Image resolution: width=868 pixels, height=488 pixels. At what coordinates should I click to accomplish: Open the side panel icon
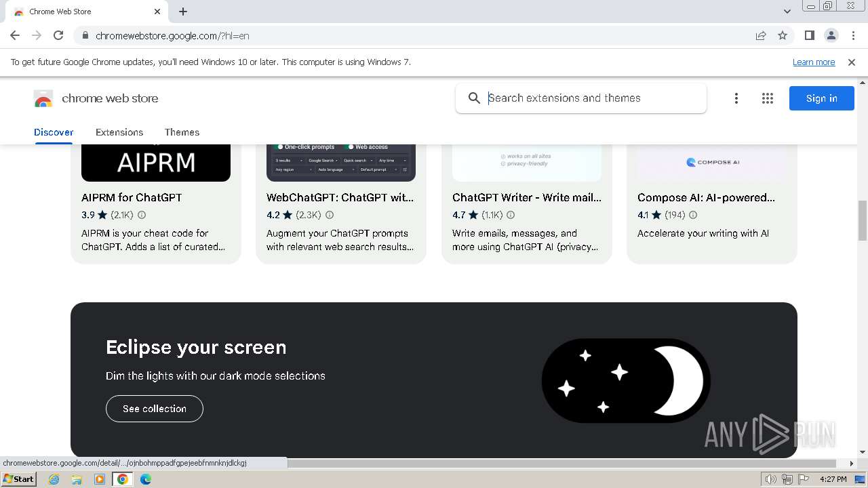pyautogui.click(x=810, y=36)
